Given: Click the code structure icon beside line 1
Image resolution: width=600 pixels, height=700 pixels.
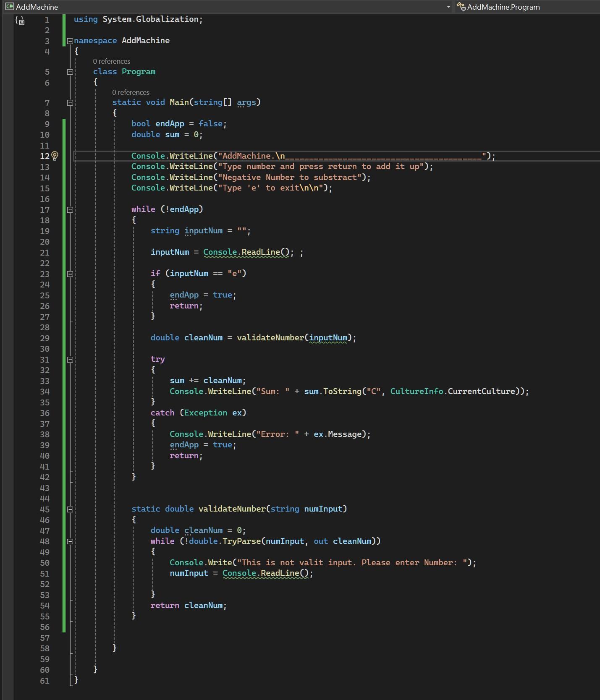Looking at the screenshot, I should click(x=20, y=20).
